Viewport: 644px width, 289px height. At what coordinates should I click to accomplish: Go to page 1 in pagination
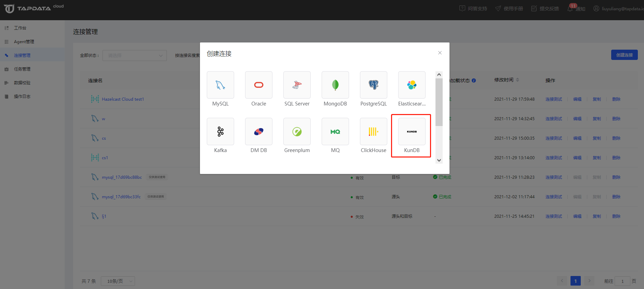click(x=576, y=281)
